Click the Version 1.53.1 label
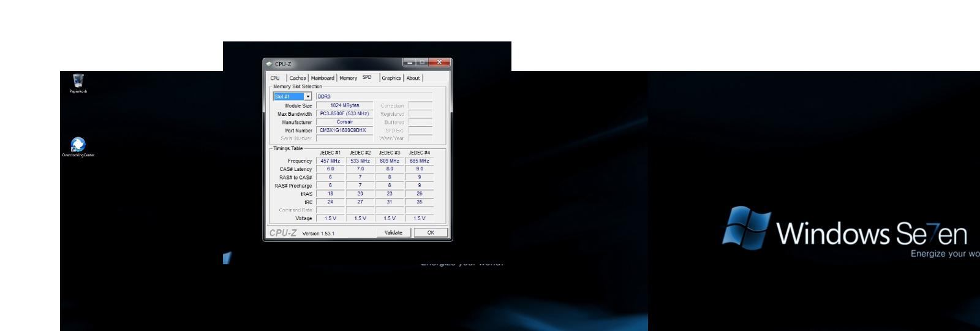 (x=318, y=234)
